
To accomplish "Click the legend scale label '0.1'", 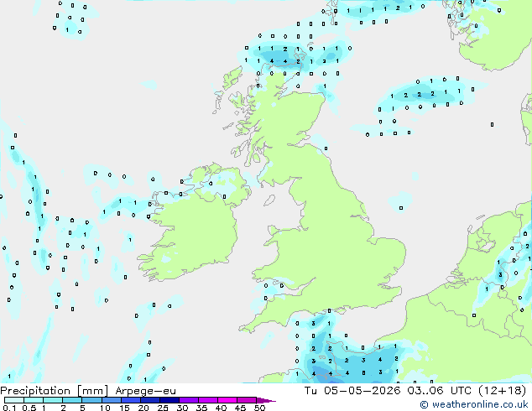I will [x=9, y=408].
